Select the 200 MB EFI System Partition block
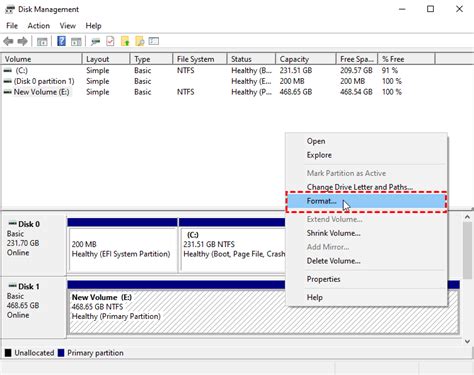The height and width of the screenshot is (375, 474). (122, 245)
